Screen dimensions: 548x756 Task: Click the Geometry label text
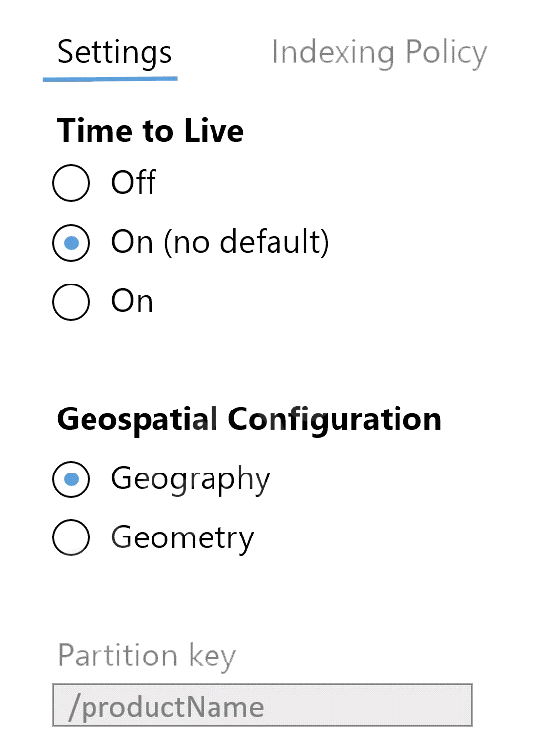(182, 538)
